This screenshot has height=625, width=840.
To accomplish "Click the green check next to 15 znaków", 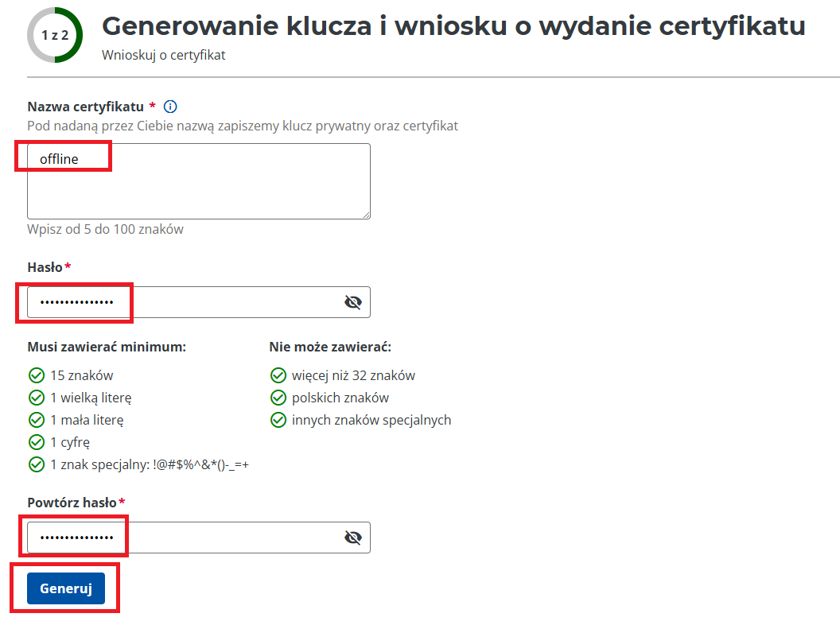I will point(36,375).
